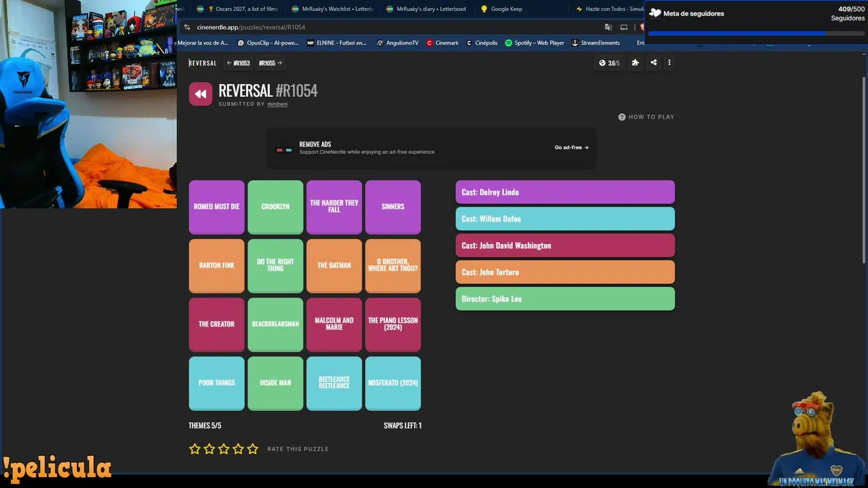Image resolution: width=868 pixels, height=488 pixels.
Task: Click the green Director: Spike Lee theme bar
Action: tap(565, 299)
